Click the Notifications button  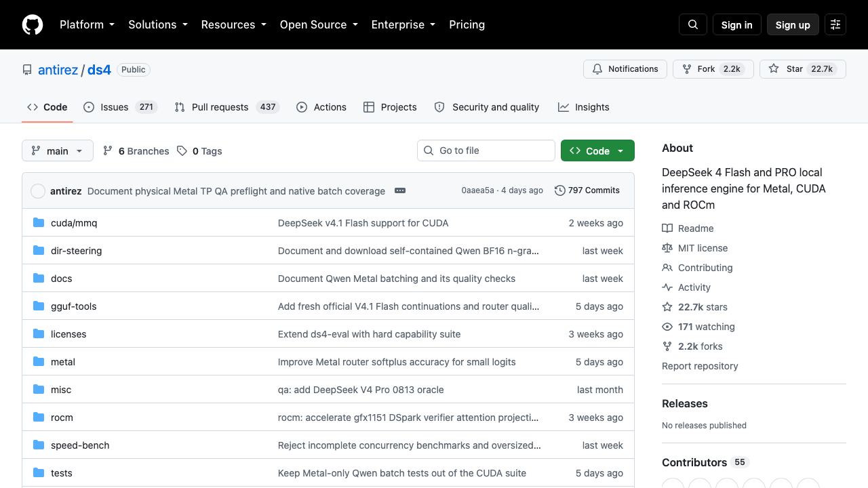coord(625,69)
